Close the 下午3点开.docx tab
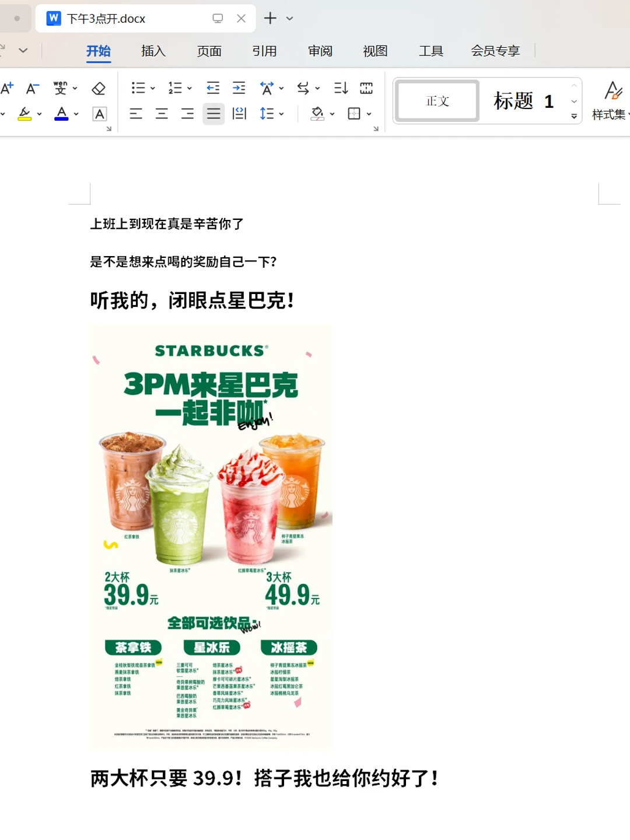Image resolution: width=630 pixels, height=840 pixels. 241,19
